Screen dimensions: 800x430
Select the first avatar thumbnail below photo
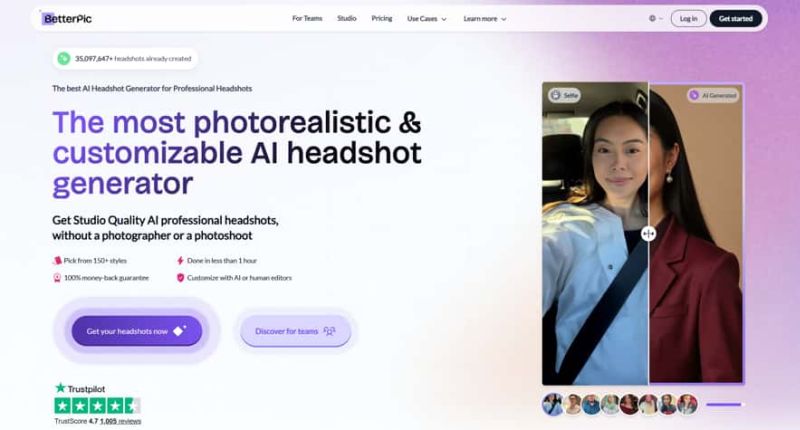(x=552, y=404)
